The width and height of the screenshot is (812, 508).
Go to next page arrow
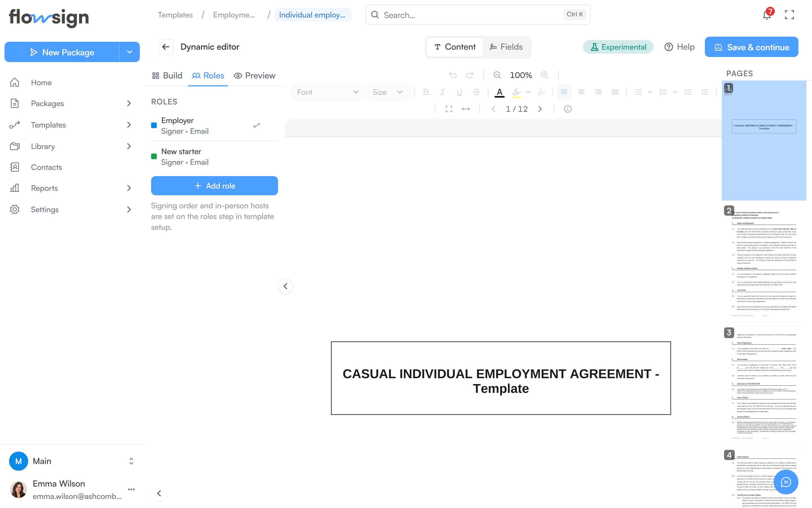pyautogui.click(x=540, y=109)
